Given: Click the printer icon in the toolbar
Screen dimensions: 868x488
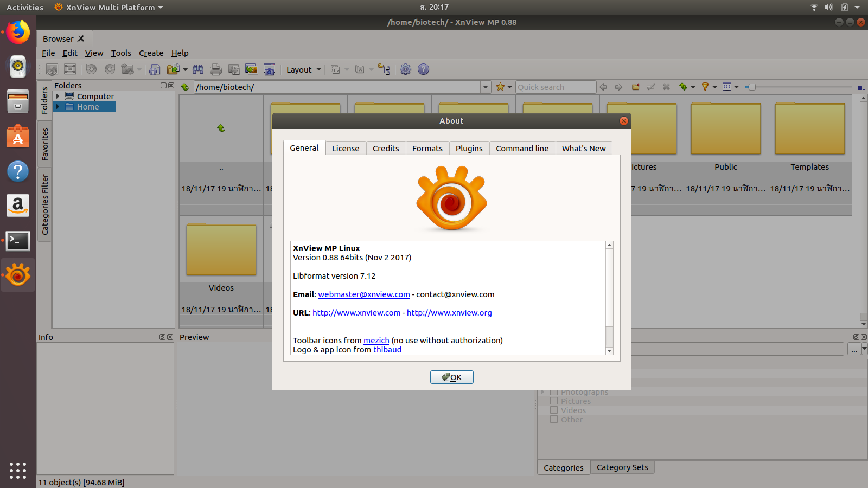Looking at the screenshot, I should tap(216, 69).
